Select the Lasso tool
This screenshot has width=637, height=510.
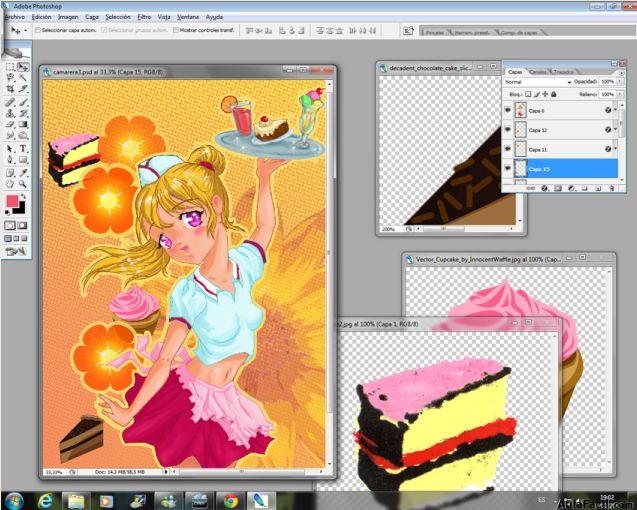(10, 77)
